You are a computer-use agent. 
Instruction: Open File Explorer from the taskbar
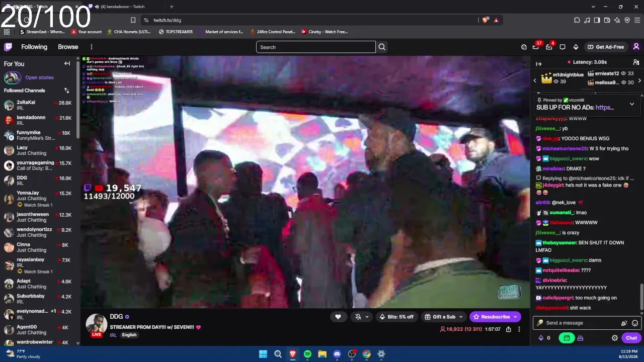(x=322, y=354)
